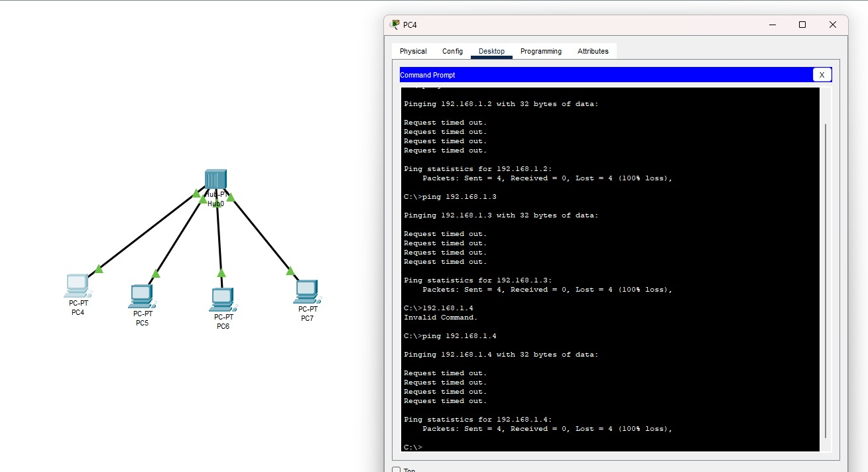Screen dimensions: 868x472
Task: Toggle the Top checkbox
Action: (x=396, y=470)
